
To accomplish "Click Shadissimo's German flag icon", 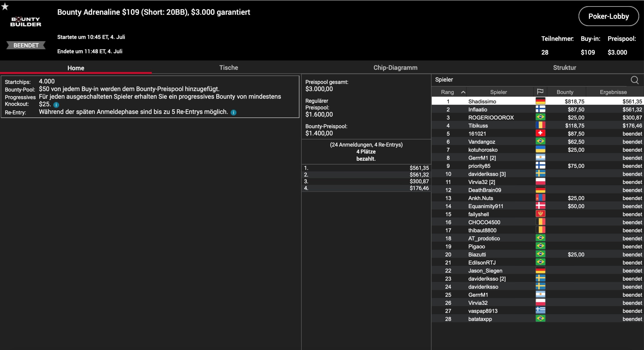I will tap(540, 101).
